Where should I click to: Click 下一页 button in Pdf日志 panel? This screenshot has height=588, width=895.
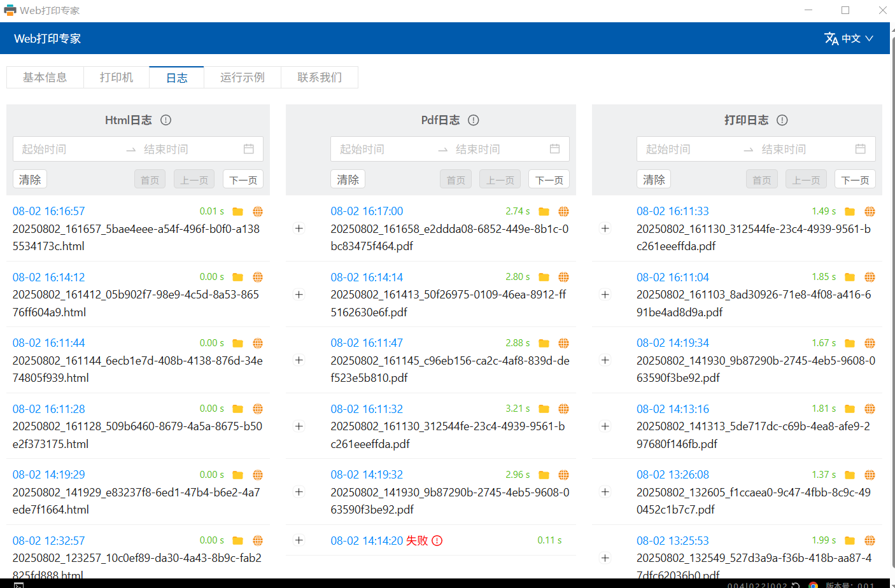(549, 179)
